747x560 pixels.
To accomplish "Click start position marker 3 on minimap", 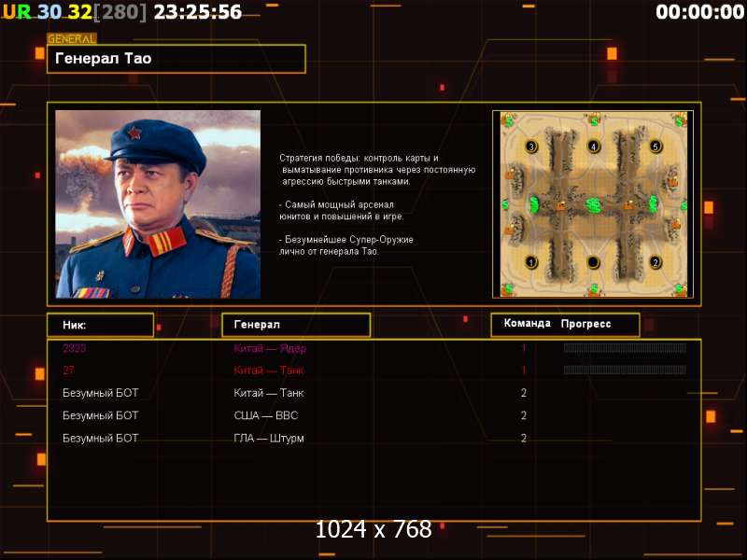I will click(531, 147).
